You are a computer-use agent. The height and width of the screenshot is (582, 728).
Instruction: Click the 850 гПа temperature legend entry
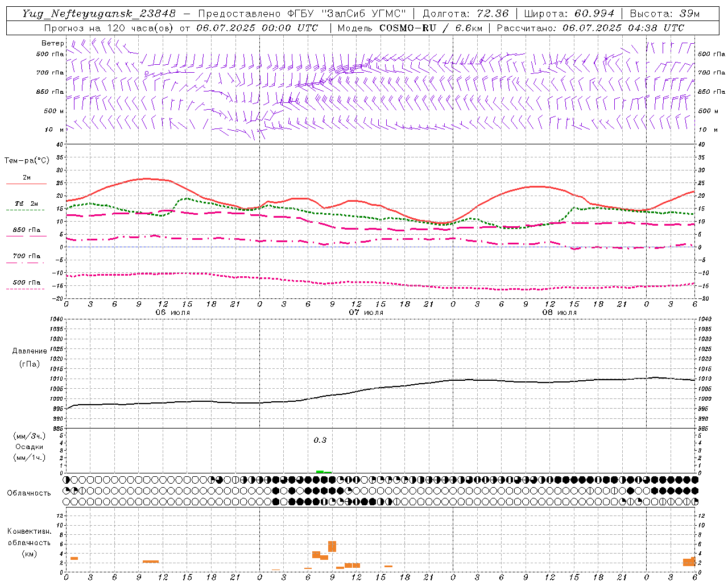coord(26,230)
